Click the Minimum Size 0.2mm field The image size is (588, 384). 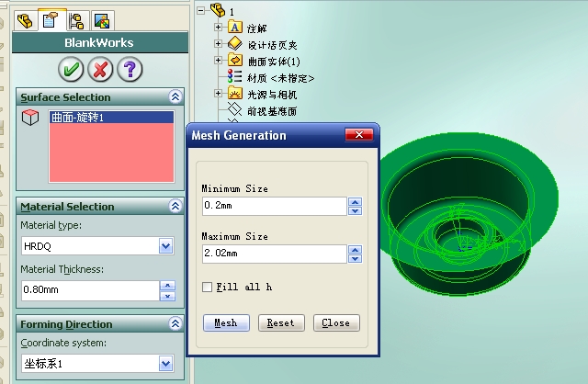(x=274, y=206)
